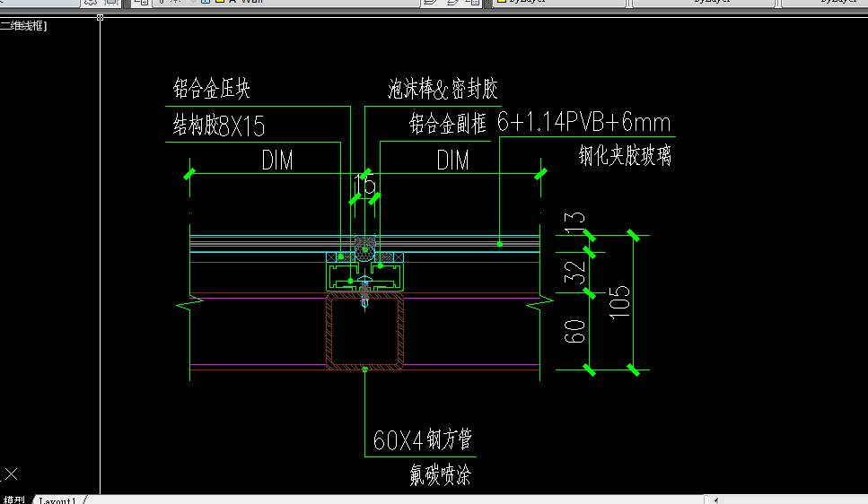
Task: Select the 13 vertical dimension text
Action: tap(574, 223)
